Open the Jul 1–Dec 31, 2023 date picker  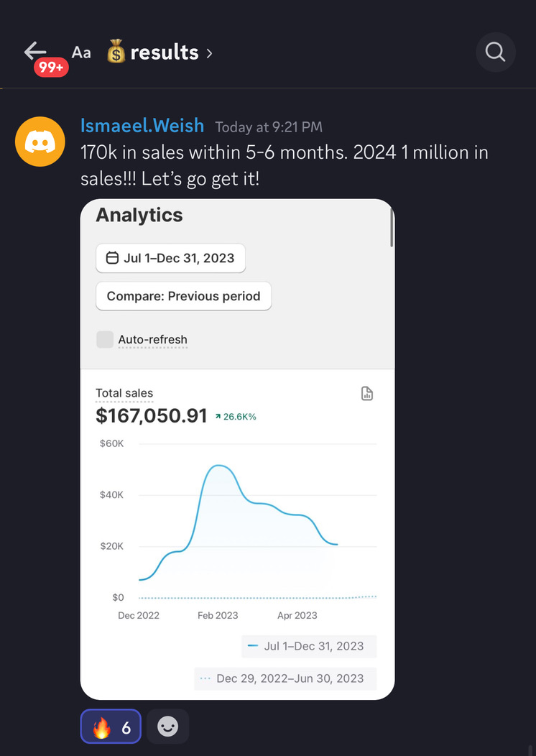[171, 258]
